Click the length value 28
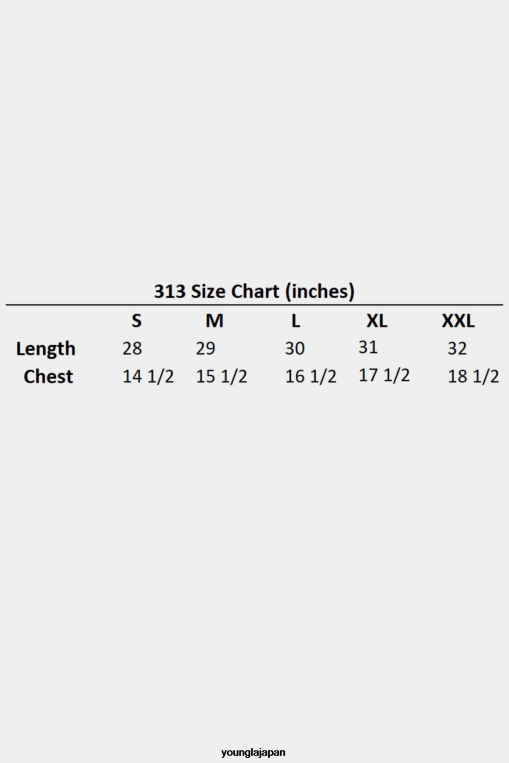This screenshot has height=763, width=509. 132,348
